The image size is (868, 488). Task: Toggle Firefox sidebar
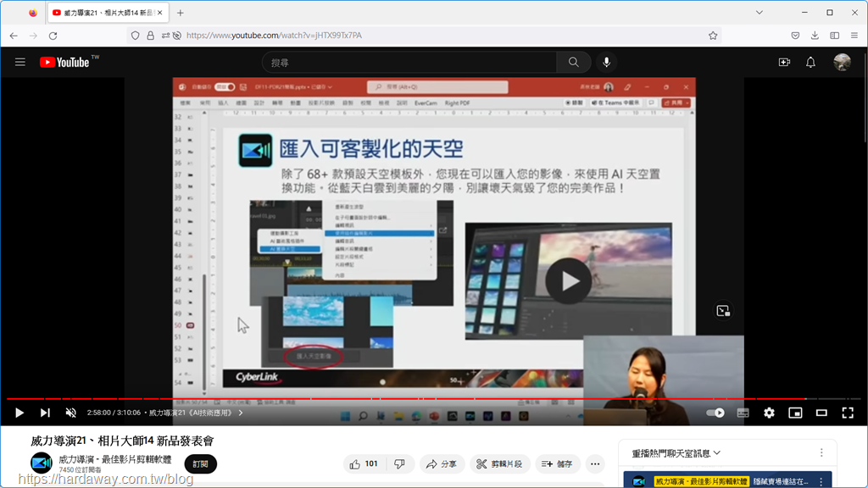tap(835, 36)
